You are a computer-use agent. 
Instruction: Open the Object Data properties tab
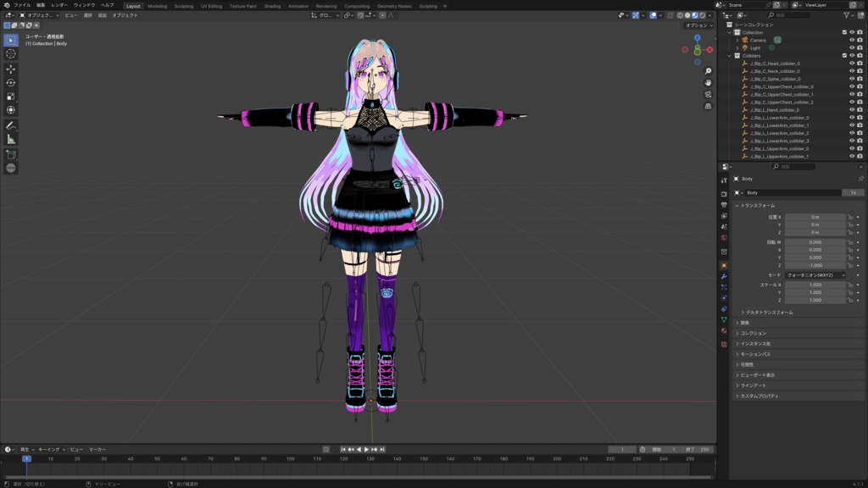[724, 319]
